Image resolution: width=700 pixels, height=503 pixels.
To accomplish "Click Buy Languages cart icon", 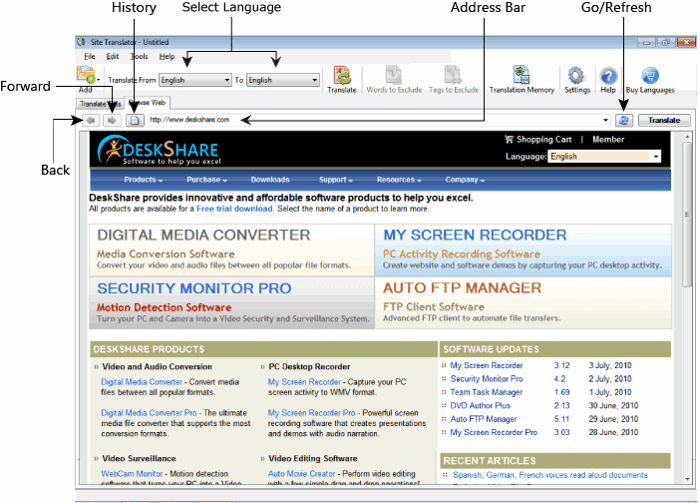I will (650, 75).
